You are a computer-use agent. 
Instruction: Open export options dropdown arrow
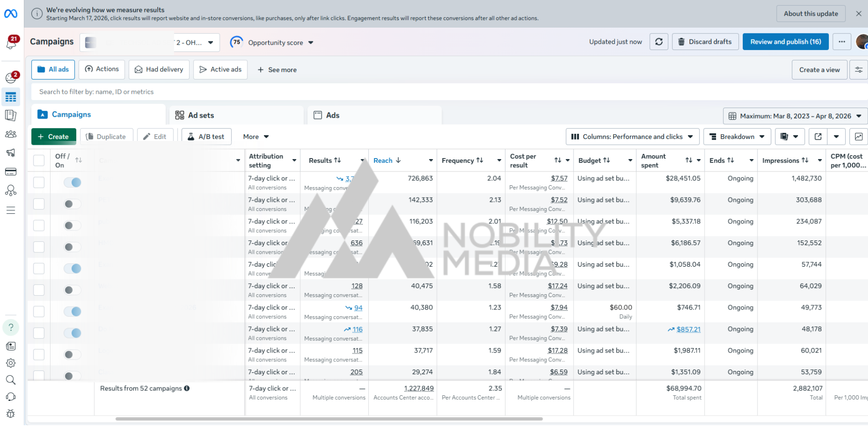(x=836, y=137)
